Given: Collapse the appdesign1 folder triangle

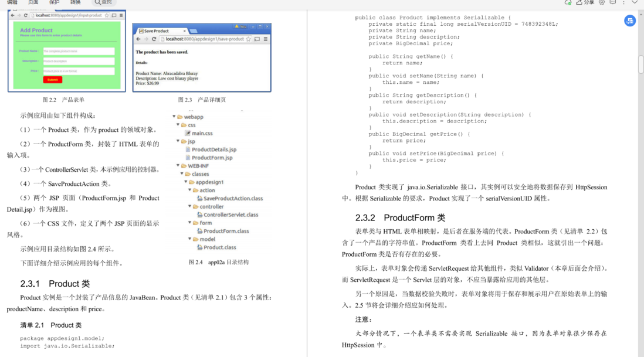Looking at the screenshot, I should pyautogui.click(x=186, y=182).
